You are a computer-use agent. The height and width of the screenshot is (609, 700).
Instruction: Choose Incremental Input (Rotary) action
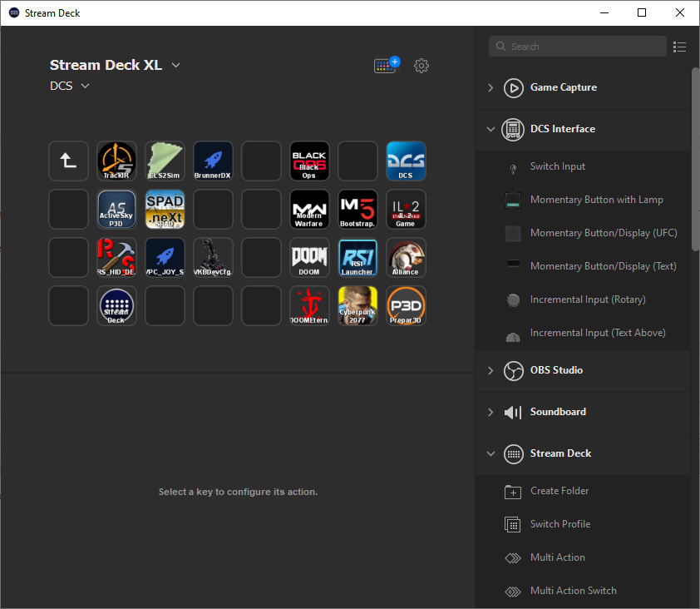[584, 300]
